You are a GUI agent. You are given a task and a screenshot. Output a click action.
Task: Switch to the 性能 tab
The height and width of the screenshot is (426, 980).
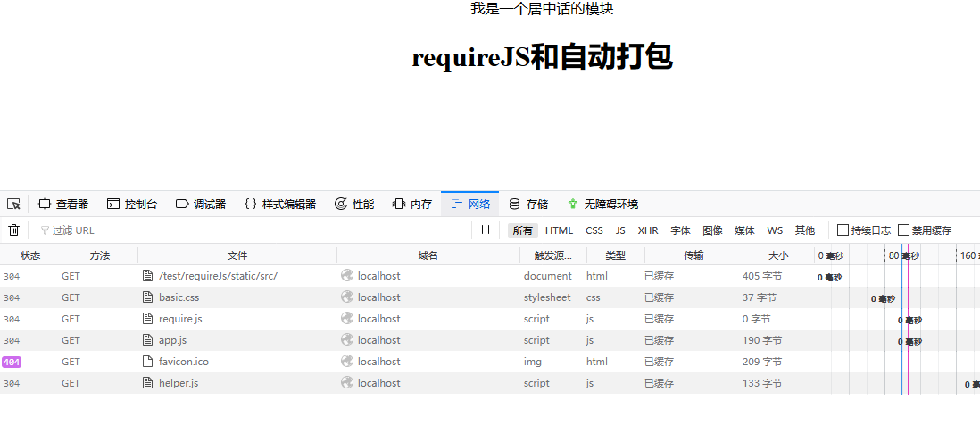pos(353,204)
